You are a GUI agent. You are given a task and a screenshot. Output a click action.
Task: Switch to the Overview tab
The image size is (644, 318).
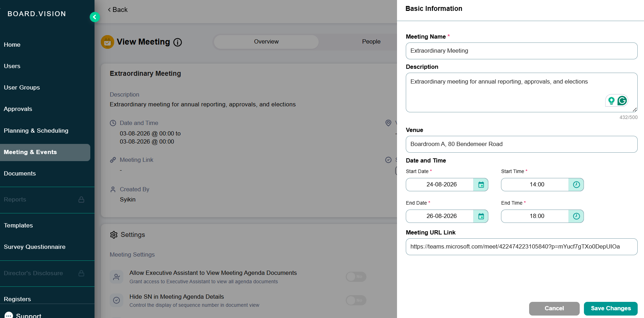pos(266,42)
